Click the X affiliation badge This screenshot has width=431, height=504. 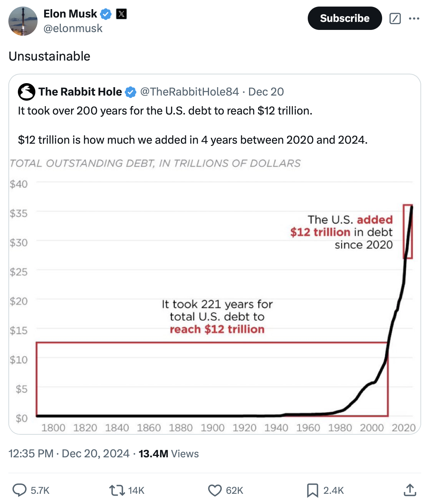121,14
